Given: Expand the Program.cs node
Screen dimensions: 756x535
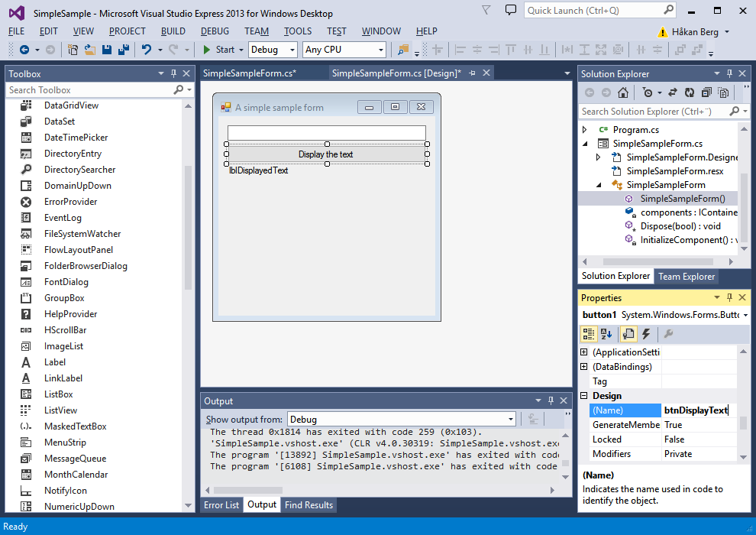Looking at the screenshot, I should pyautogui.click(x=584, y=130).
